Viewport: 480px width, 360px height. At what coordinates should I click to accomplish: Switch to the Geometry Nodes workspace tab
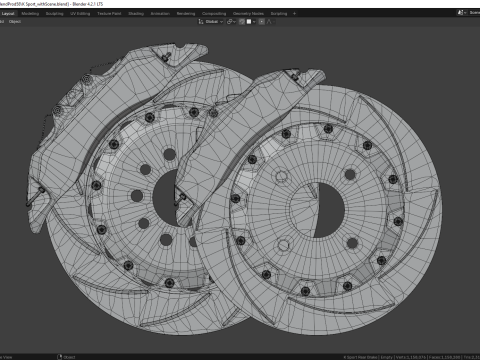[x=248, y=14]
